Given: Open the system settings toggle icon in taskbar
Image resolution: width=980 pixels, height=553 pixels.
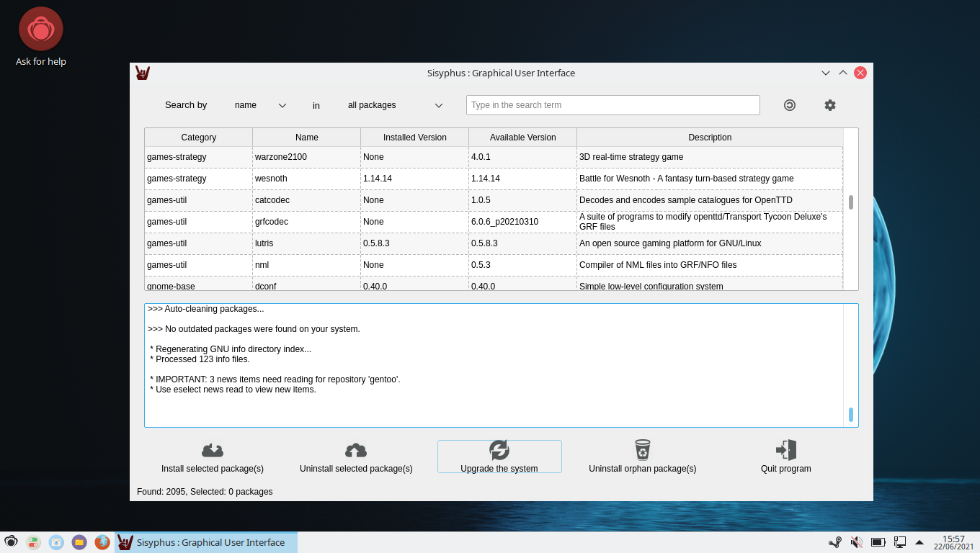Looking at the screenshot, I should [33, 542].
